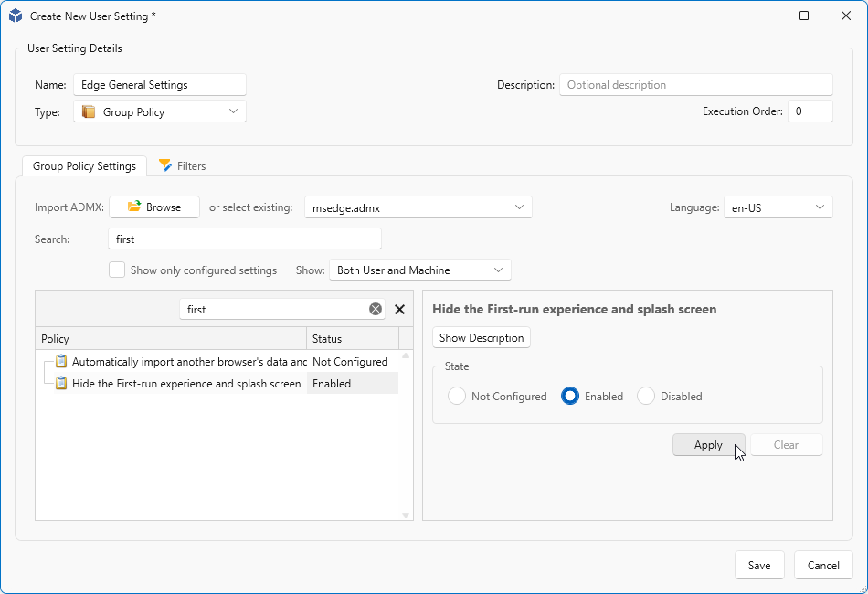The width and height of the screenshot is (868, 594).
Task: Click the Filters tab funnel icon
Action: pyautogui.click(x=165, y=165)
